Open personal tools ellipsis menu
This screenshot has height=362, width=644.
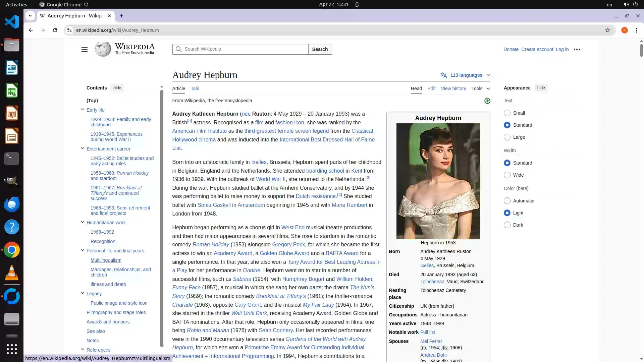click(577, 49)
